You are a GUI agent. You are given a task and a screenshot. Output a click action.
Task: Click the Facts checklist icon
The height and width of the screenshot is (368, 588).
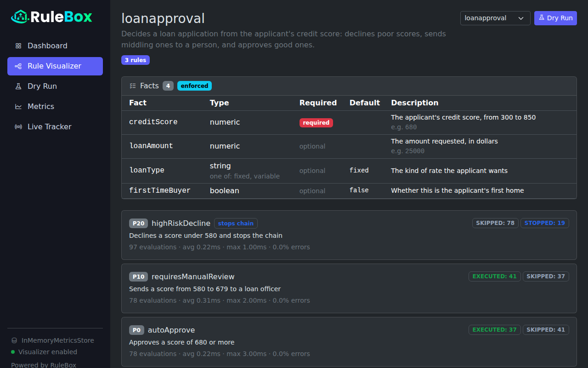(x=133, y=86)
